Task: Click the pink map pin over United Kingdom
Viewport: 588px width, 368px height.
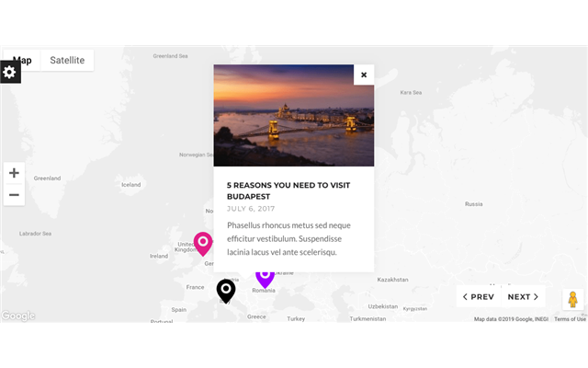Action: tap(203, 243)
